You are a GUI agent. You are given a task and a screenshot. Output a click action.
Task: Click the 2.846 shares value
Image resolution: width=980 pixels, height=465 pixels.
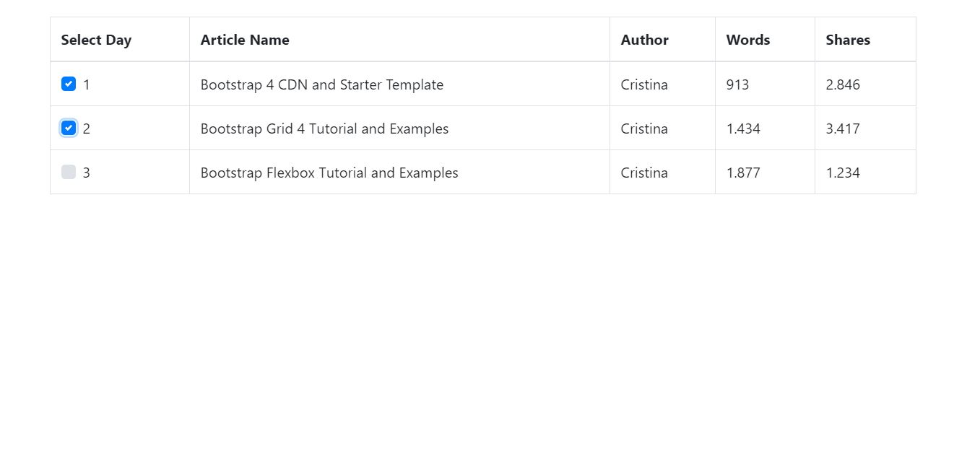[x=842, y=84]
